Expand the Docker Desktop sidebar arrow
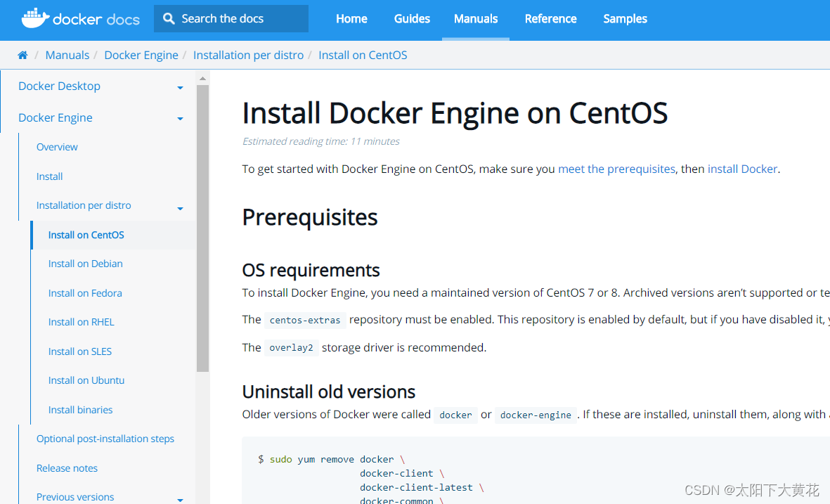Viewport: 830px width, 504px height. [180, 87]
